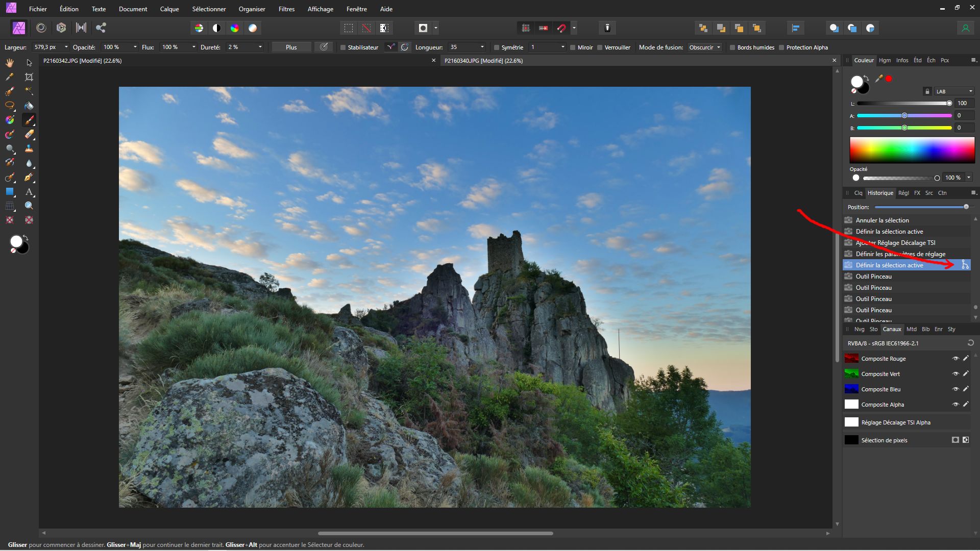Switch to the Canaux tab
Screen dimensions: 980x551
click(892, 329)
